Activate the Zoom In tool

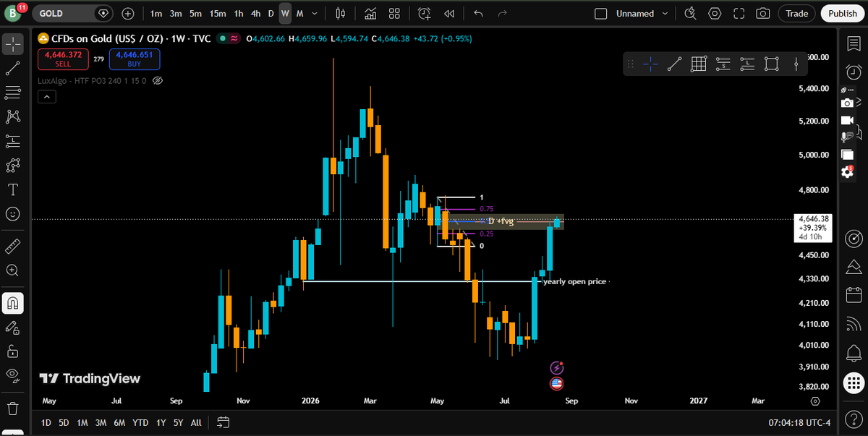click(x=12, y=270)
